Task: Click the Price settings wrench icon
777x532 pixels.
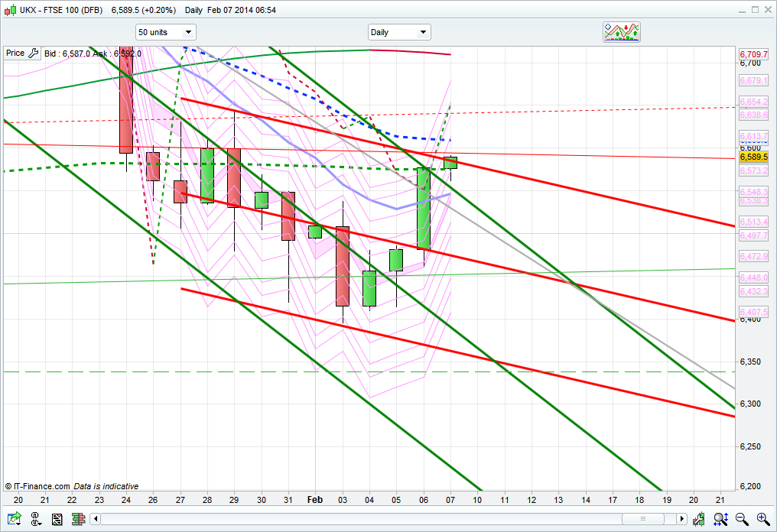Action: (33, 54)
